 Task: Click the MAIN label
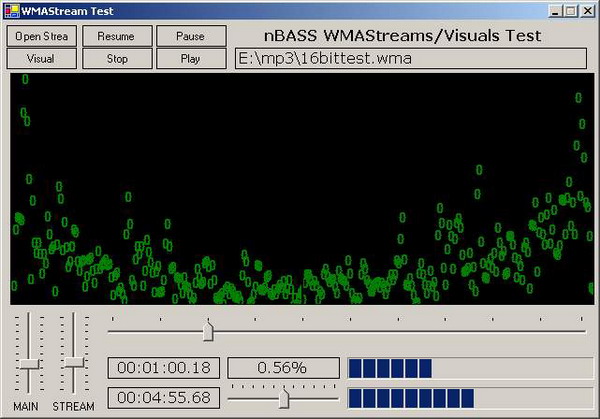[x=26, y=406]
